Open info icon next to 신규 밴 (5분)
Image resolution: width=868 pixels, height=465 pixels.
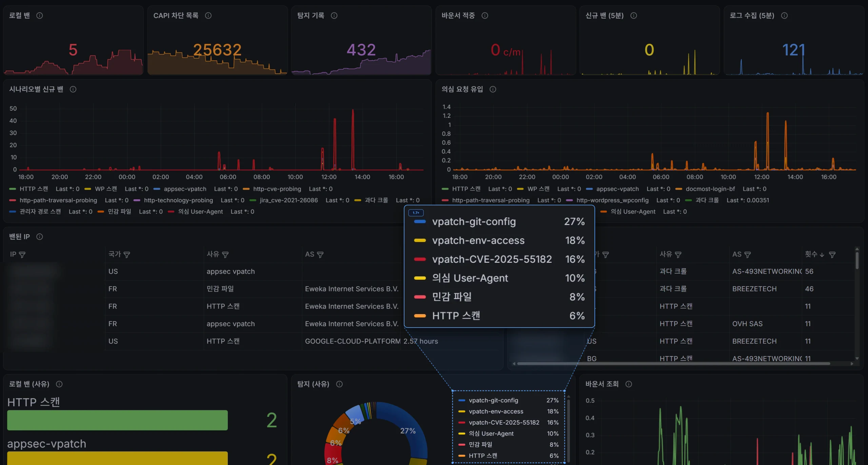point(634,16)
